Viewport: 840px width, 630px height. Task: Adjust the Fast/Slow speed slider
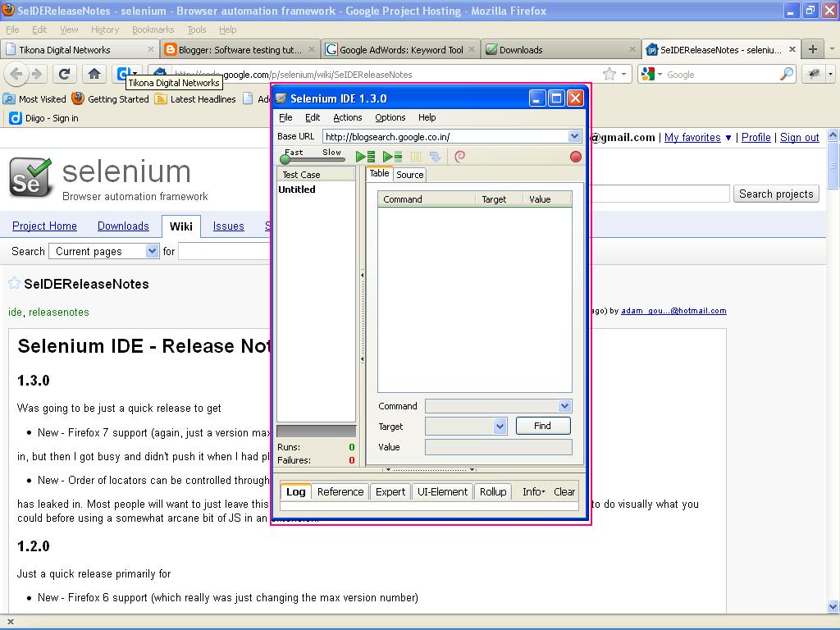(x=285, y=158)
